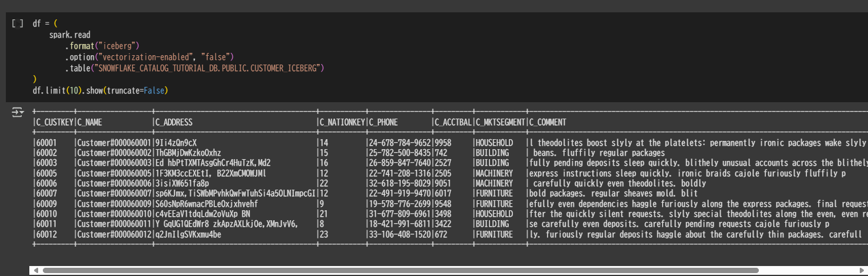The width and height of the screenshot is (868, 276).
Task: Click the address 3isiXW651fa8p
Action: tap(181, 183)
